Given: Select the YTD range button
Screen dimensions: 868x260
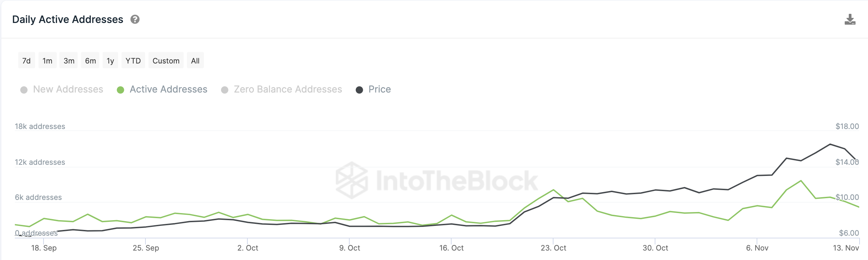Looking at the screenshot, I should click(133, 61).
